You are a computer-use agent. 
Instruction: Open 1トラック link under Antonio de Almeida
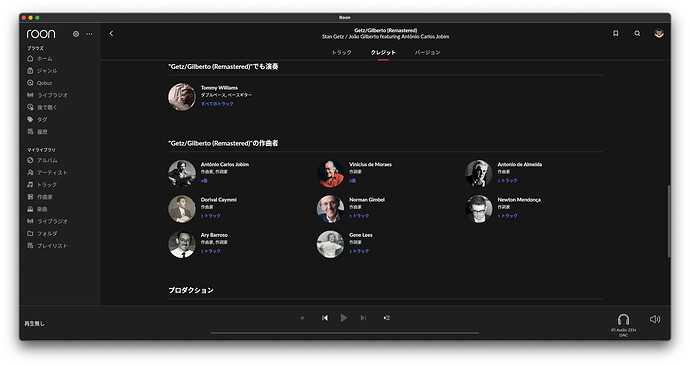[x=507, y=181]
